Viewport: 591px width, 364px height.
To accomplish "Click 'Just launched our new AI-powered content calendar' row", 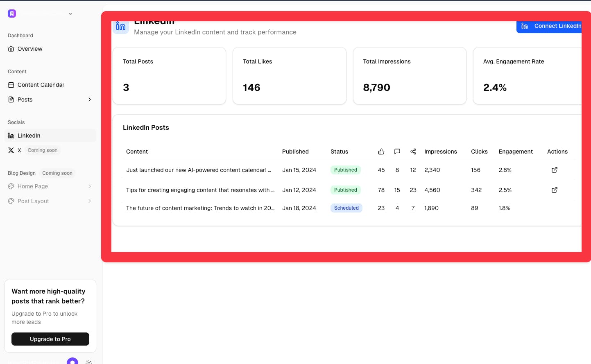I will 349,170.
